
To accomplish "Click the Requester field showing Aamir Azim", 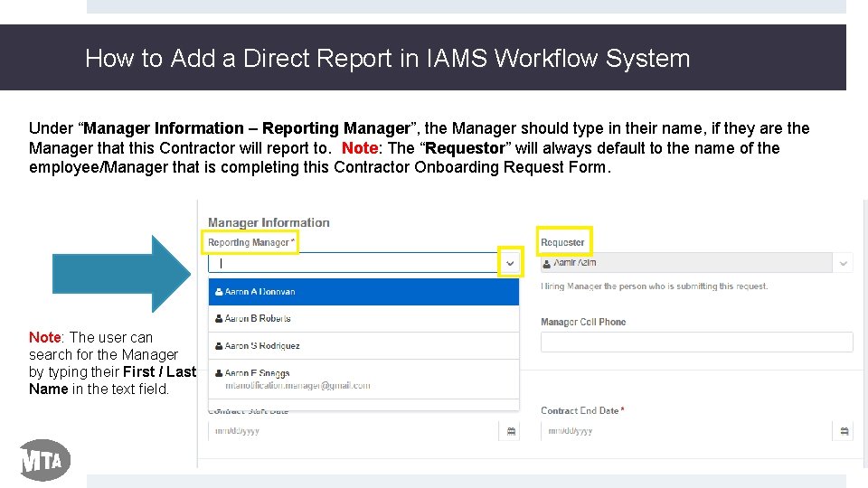I will click(686, 263).
